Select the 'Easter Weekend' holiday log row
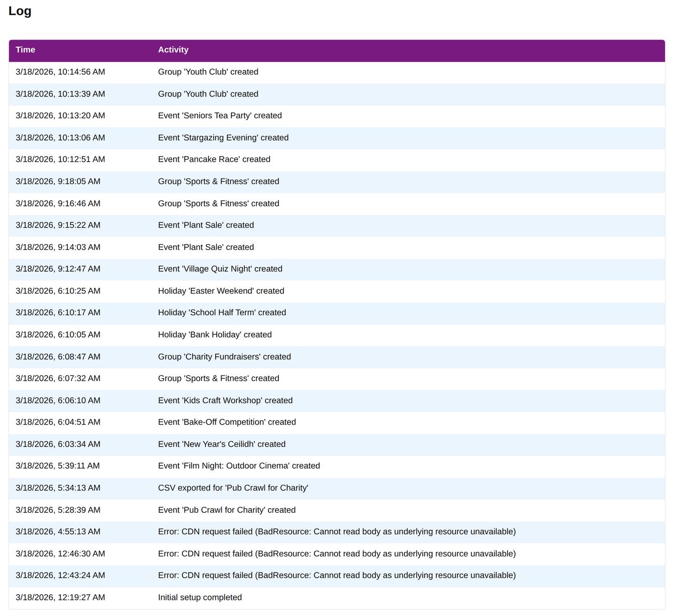 pos(221,291)
